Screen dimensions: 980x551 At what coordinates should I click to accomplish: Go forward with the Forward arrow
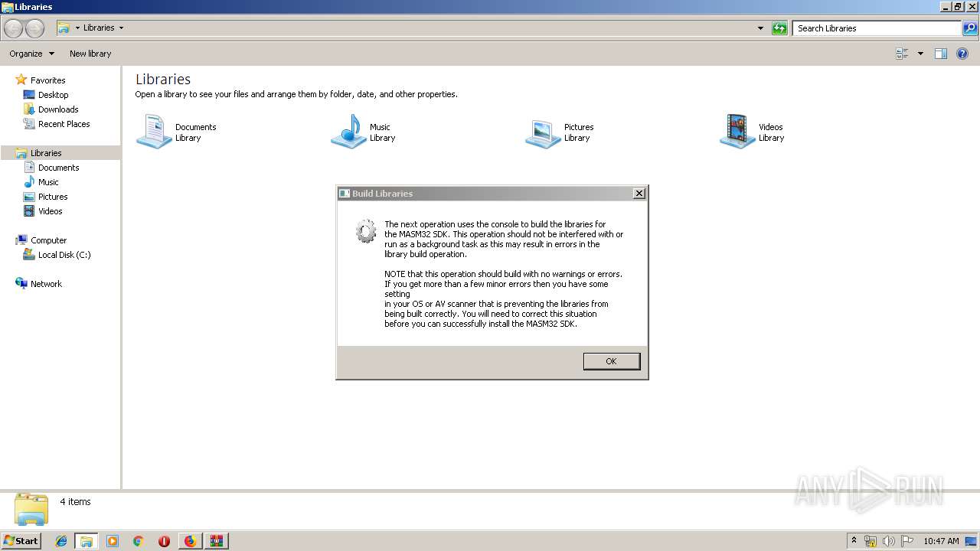pos(34,28)
